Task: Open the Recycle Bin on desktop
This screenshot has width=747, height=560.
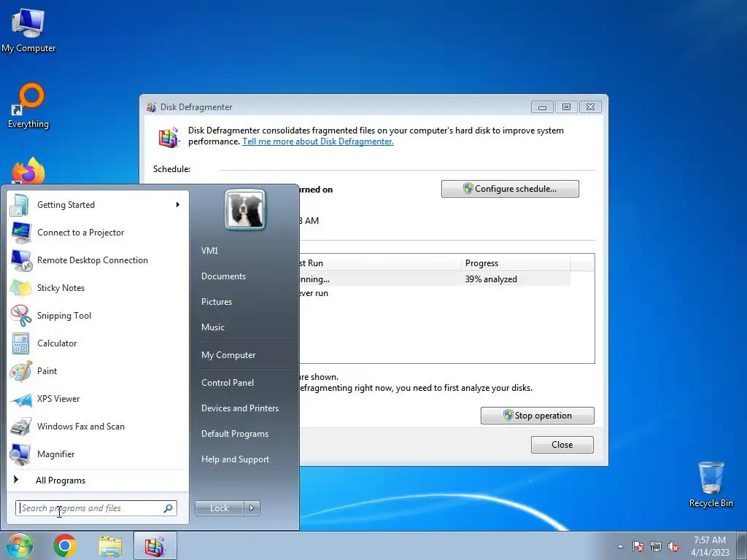Action: (711, 484)
